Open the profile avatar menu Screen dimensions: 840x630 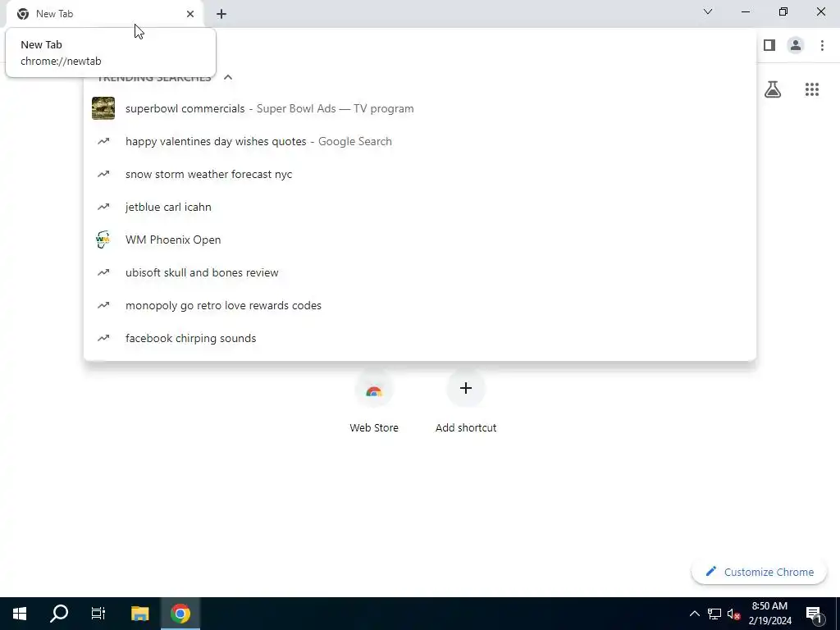(x=796, y=45)
